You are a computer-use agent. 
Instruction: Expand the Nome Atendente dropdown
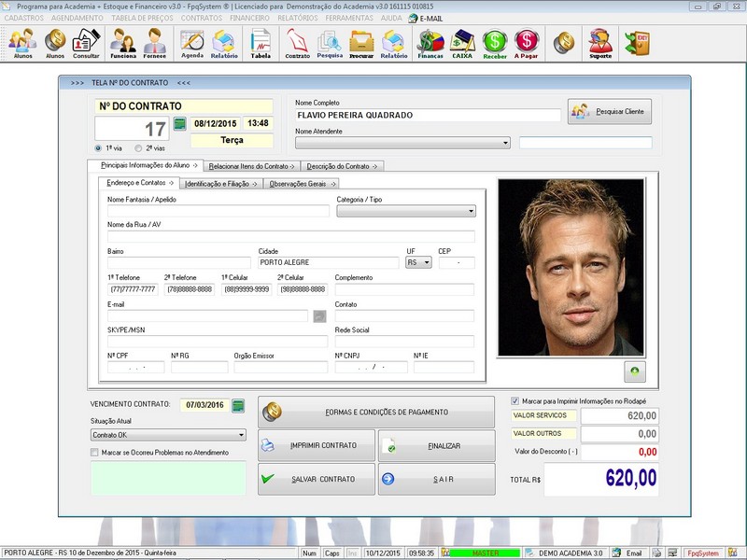[x=505, y=143]
